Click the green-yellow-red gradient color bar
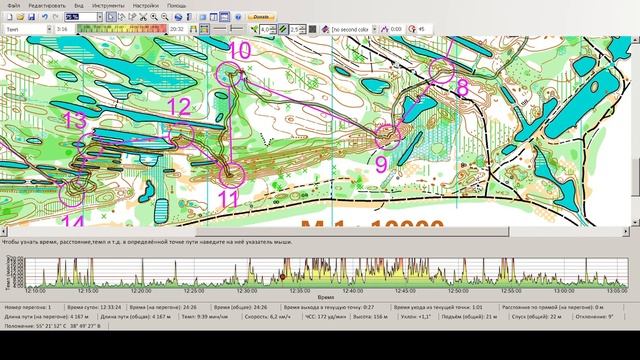640x360 pixels. 122,29
